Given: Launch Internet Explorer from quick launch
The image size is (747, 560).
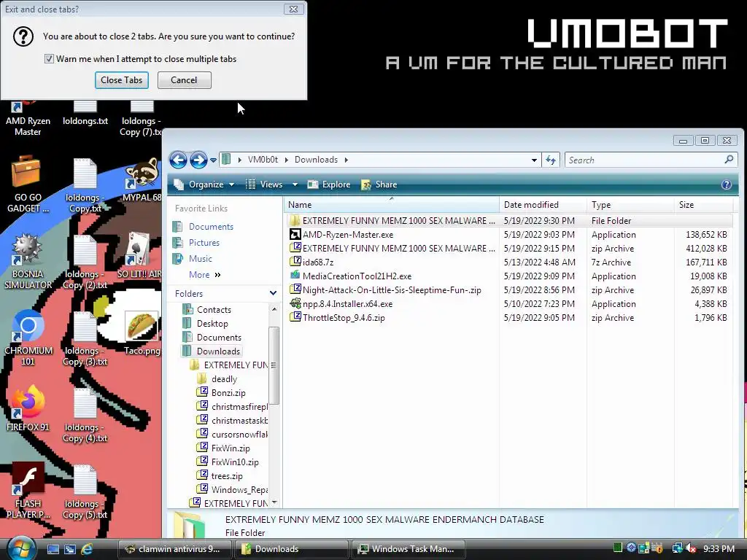Looking at the screenshot, I should point(87,549).
